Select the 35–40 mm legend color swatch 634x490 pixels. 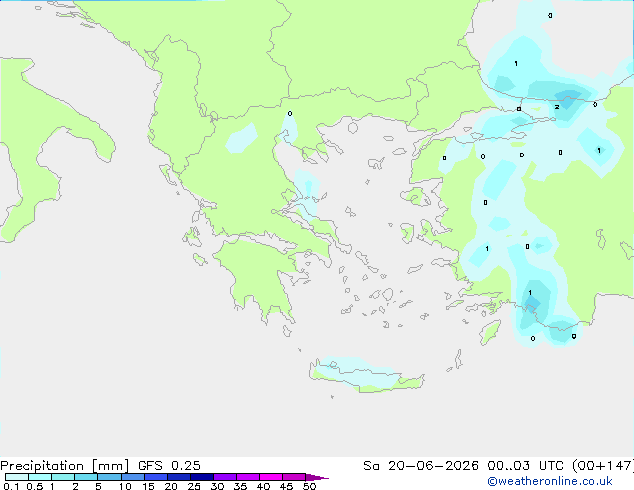248,477
